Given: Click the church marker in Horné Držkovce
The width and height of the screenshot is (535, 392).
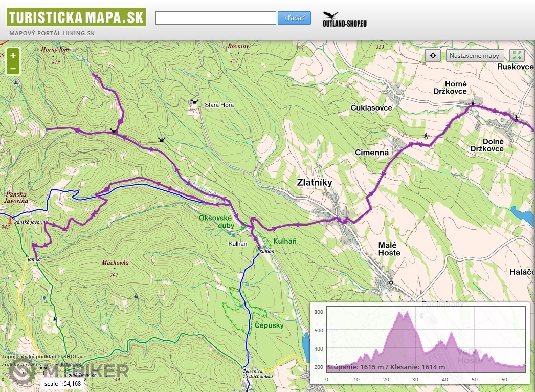Looking at the screenshot, I should (x=473, y=103).
